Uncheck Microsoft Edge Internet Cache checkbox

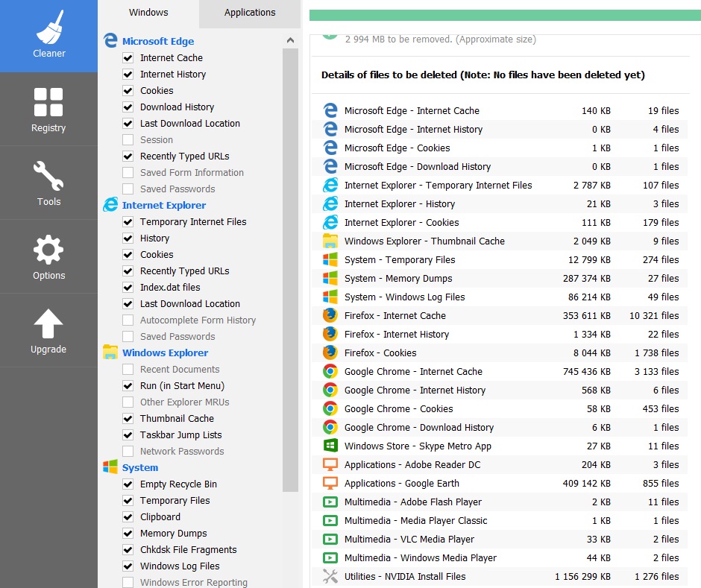coord(128,58)
